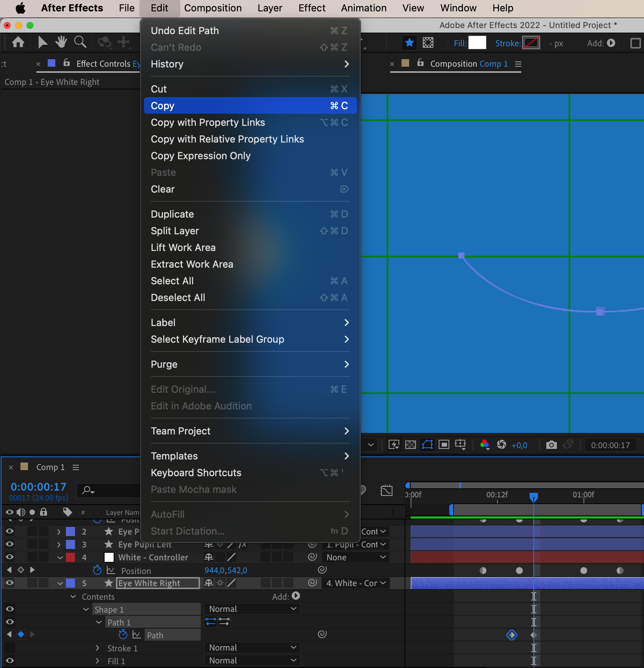Viewport: 644px width, 668px height.
Task: Open the Composition menu in menu bar
Action: pos(213,8)
